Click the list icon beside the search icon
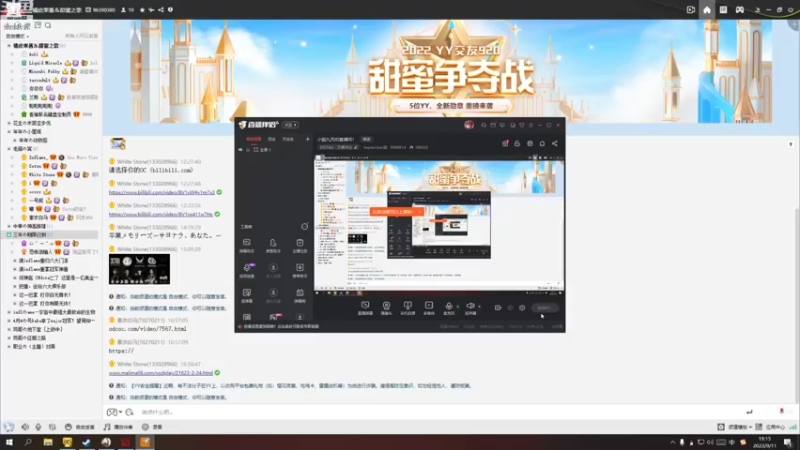This screenshot has width=800, height=450. [38, 25]
